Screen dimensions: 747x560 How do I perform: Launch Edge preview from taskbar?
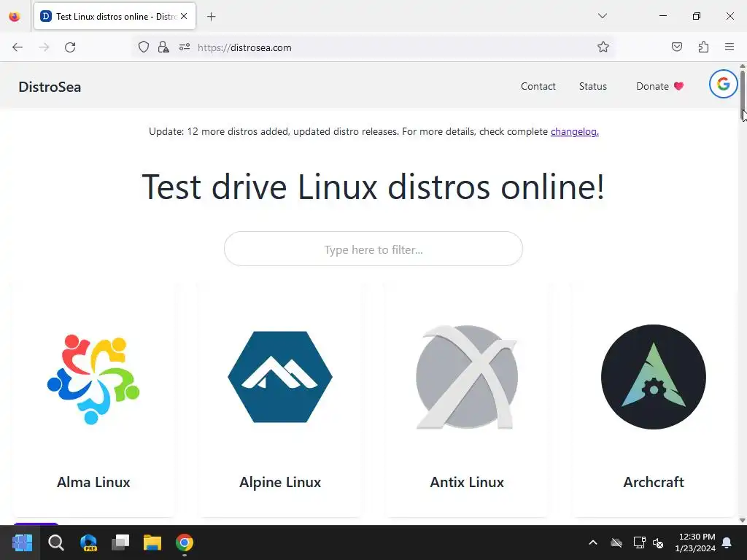(x=88, y=542)
